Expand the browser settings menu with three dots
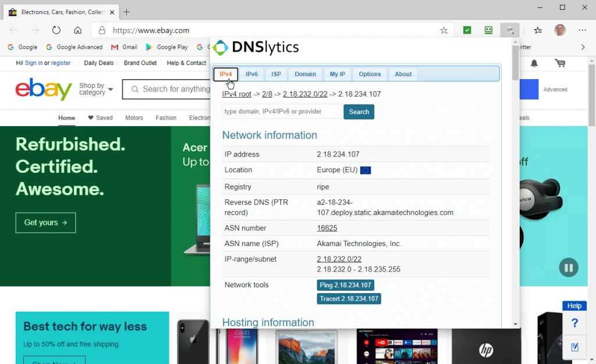 pyautogui.click(x=582, y=30)
